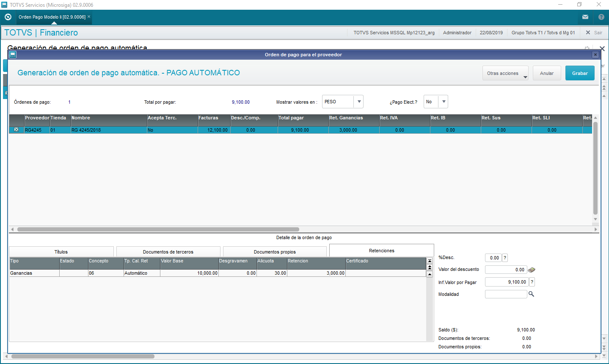Open the ¿Pago Elect.? dropdown
The width and height of the screenshot is (609, 364).
(444, 102)
